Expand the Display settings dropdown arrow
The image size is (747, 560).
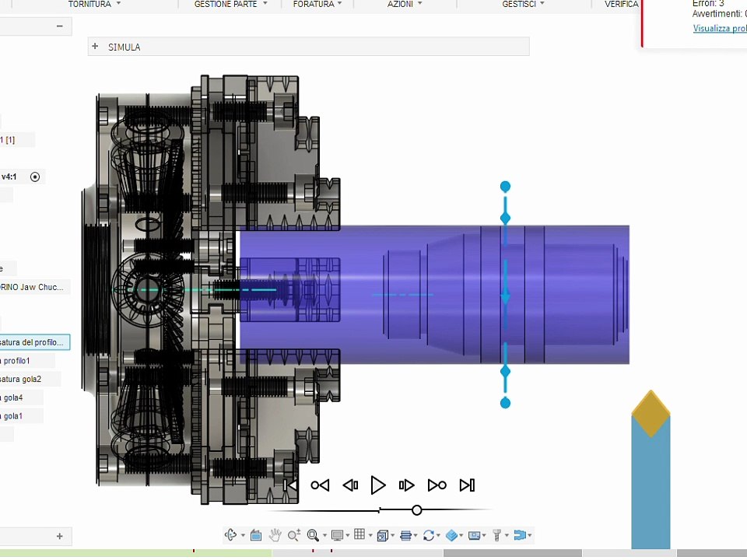click(347, 536)
